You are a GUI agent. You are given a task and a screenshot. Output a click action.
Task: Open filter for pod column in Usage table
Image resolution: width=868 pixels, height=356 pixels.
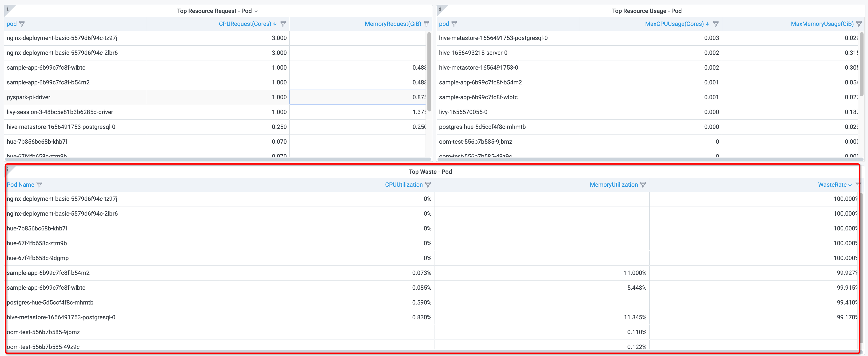[454, 24]
